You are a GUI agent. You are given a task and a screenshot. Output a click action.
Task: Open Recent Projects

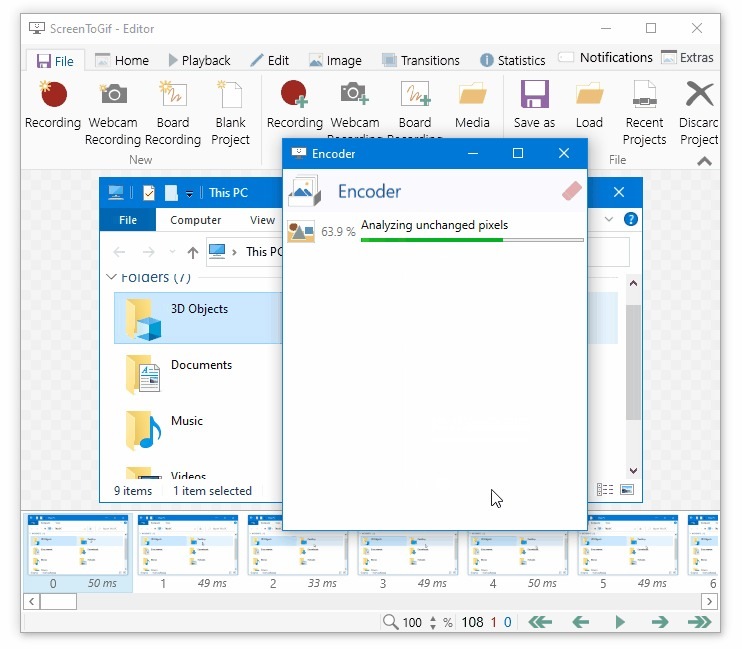[x=645, y=113]
